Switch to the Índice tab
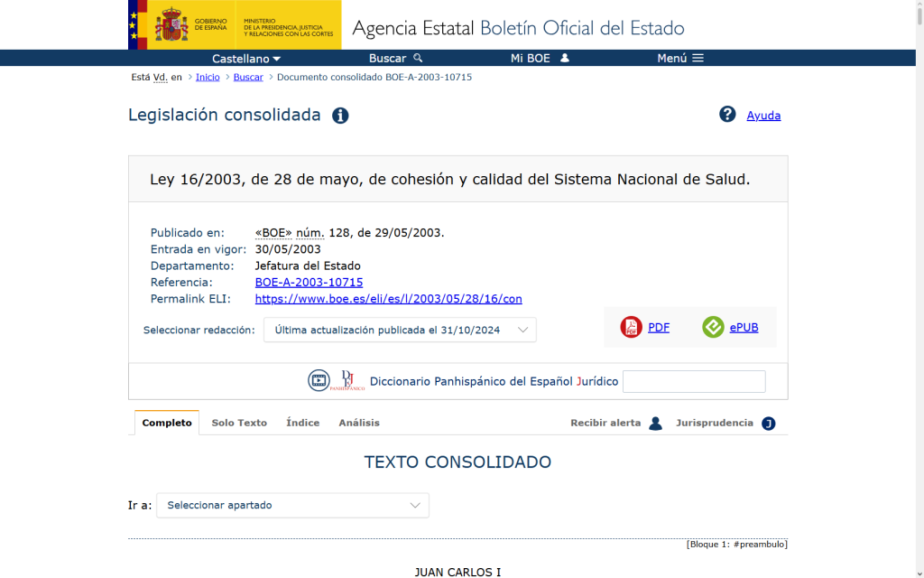The width and height of the screenshot is (924, 578). 302,423
